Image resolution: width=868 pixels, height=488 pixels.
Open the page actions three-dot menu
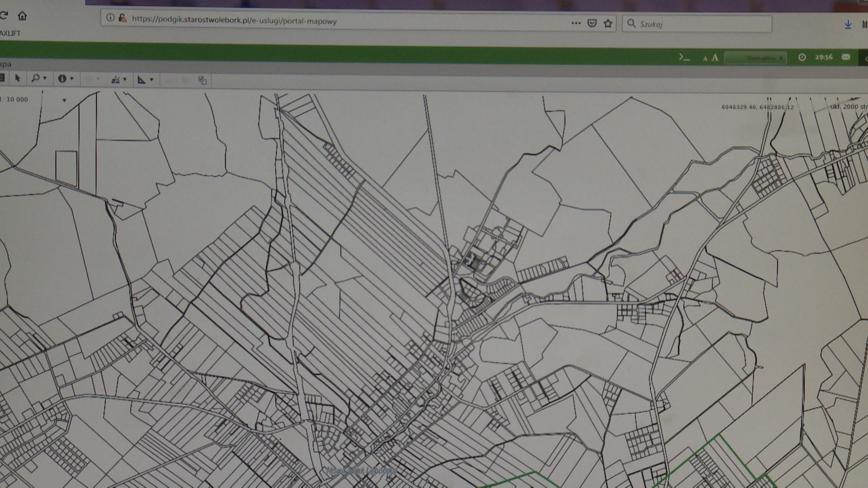pos(576,23)
